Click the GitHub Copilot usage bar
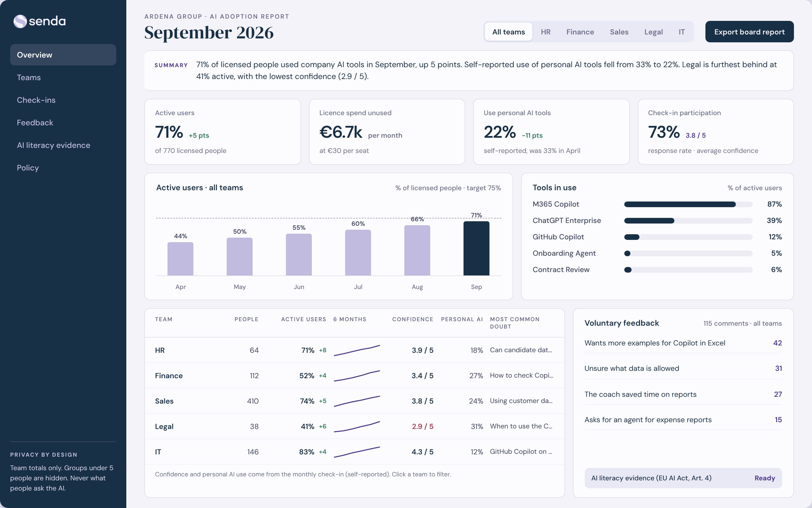The image size is (812, 508). 688,237
